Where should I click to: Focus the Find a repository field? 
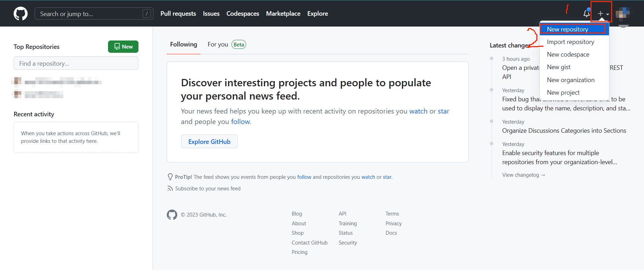76,63
